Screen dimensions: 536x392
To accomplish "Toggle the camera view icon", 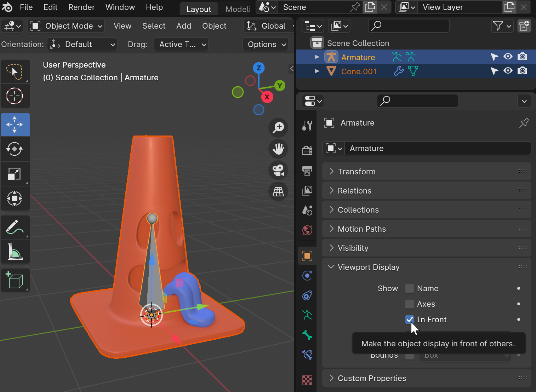I will click(x=278, y=170).
